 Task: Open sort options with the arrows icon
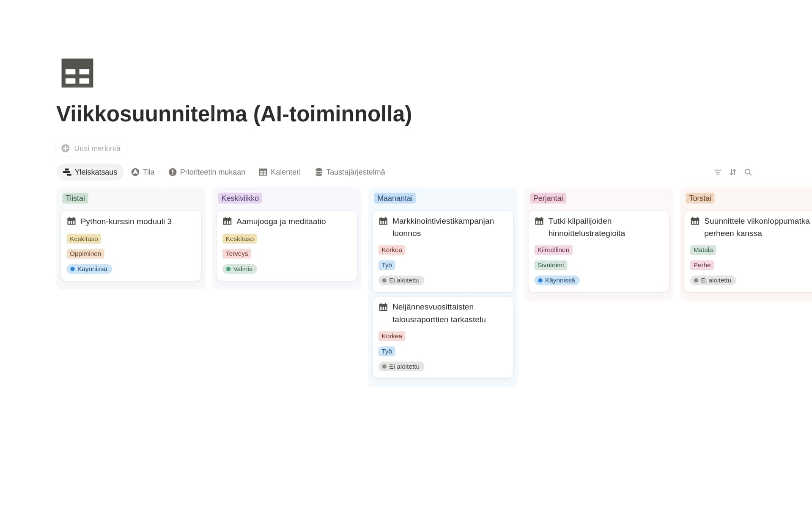[733, 172]
